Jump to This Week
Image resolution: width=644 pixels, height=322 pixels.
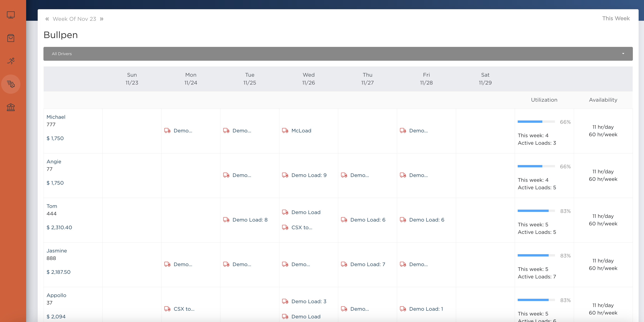(x=616, y=18)
